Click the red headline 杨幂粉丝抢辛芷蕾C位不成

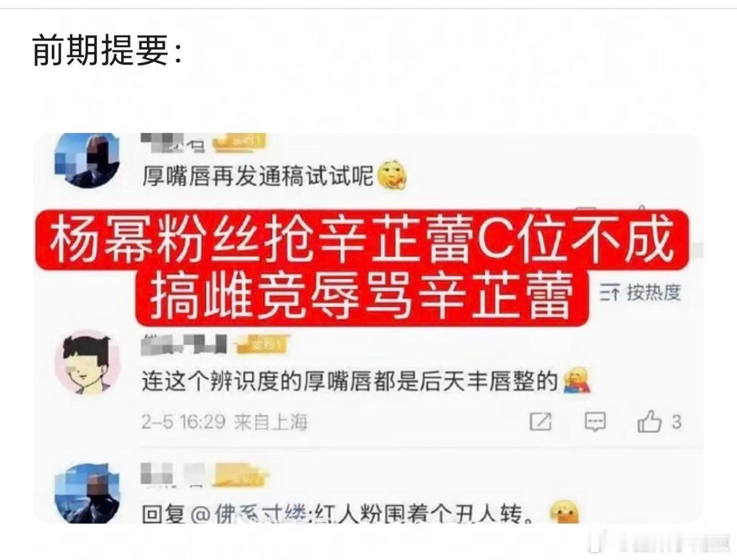(362, 240)
